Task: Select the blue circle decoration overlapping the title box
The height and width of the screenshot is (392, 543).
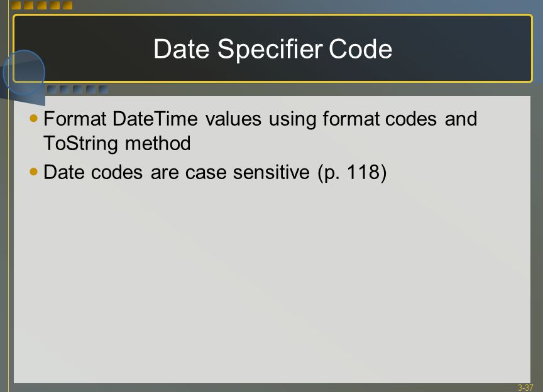Action: [x=24, y=73]
